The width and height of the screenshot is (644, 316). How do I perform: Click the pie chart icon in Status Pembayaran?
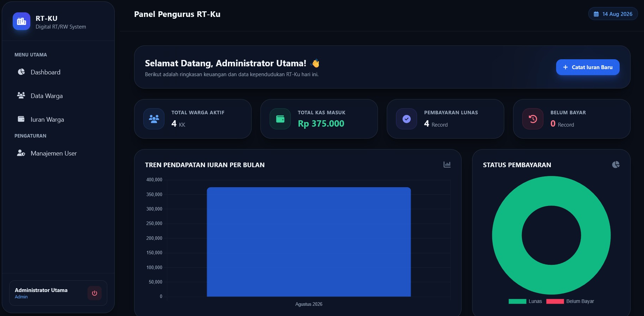coord(616,165)
